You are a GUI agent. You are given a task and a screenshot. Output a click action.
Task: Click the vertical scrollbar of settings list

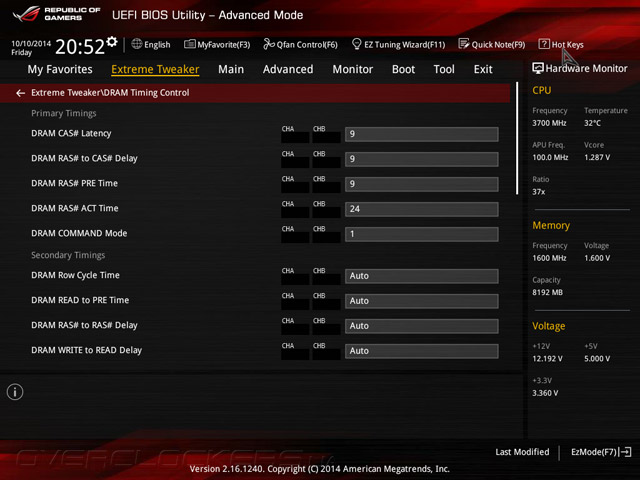(x=517, y=139)
